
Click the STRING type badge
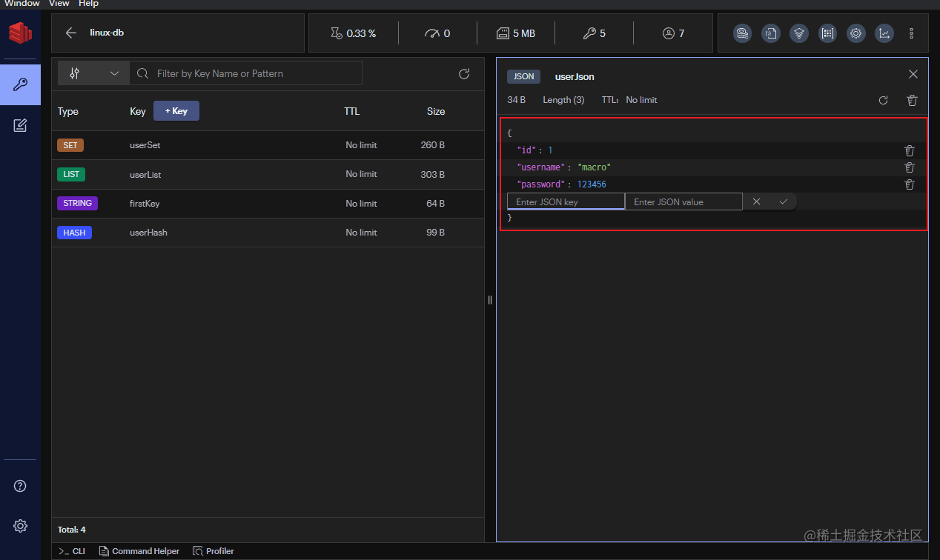pos(77,203)
